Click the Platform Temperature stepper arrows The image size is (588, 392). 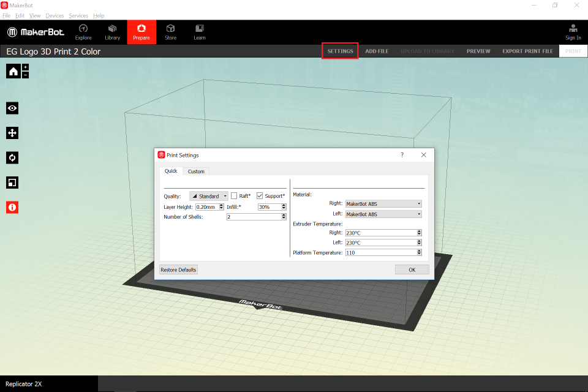click(x=419, y=252)
